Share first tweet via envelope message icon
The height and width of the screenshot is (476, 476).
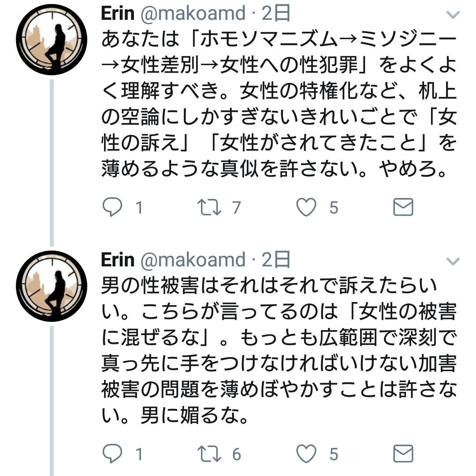click(403, 207)
